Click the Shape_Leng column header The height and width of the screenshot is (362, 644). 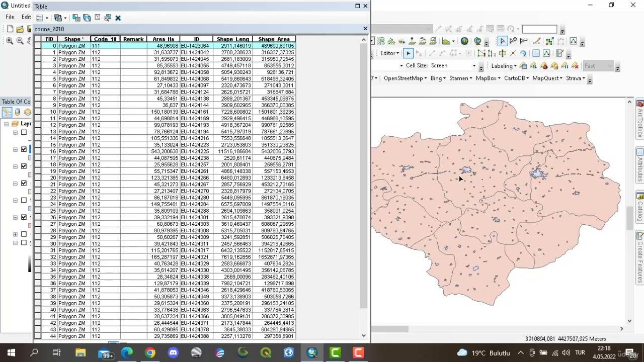click(233, 39)
